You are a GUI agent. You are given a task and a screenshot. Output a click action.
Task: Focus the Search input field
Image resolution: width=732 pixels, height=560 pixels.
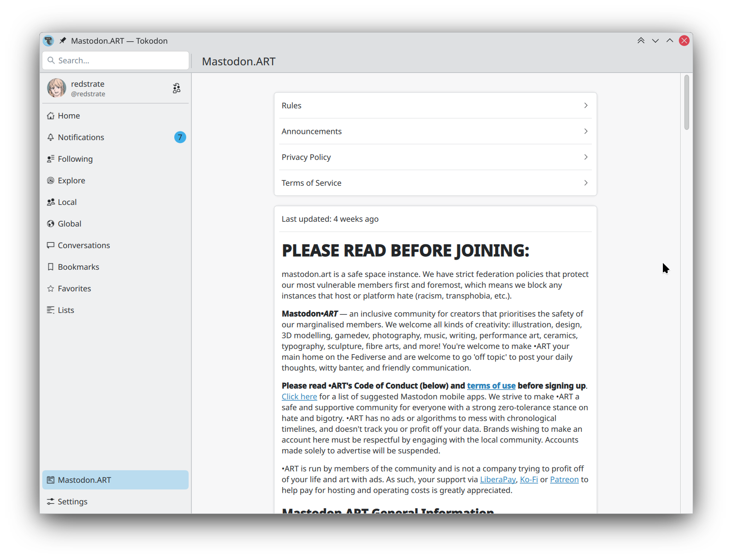click(115, 60)
